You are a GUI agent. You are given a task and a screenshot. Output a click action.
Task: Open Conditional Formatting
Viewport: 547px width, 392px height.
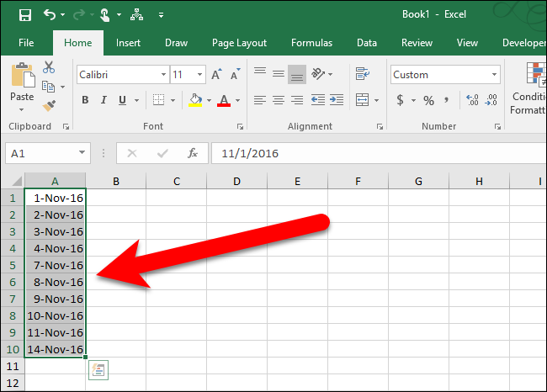[528, 89]
